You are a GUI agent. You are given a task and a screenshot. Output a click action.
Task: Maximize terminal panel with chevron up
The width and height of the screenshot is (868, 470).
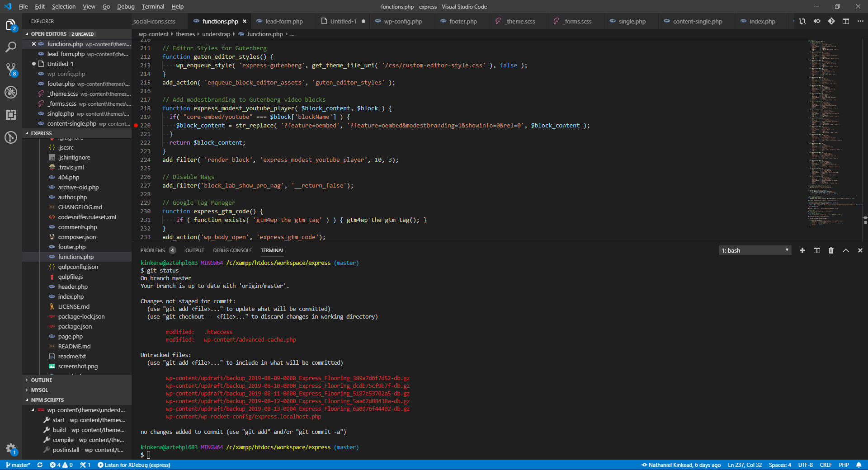(846, 250)
